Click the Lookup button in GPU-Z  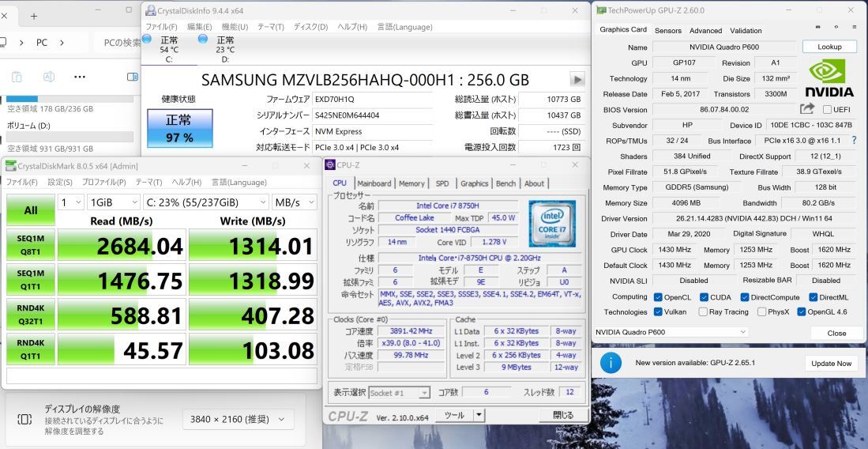pyautogui.click(x=829, y=47)
